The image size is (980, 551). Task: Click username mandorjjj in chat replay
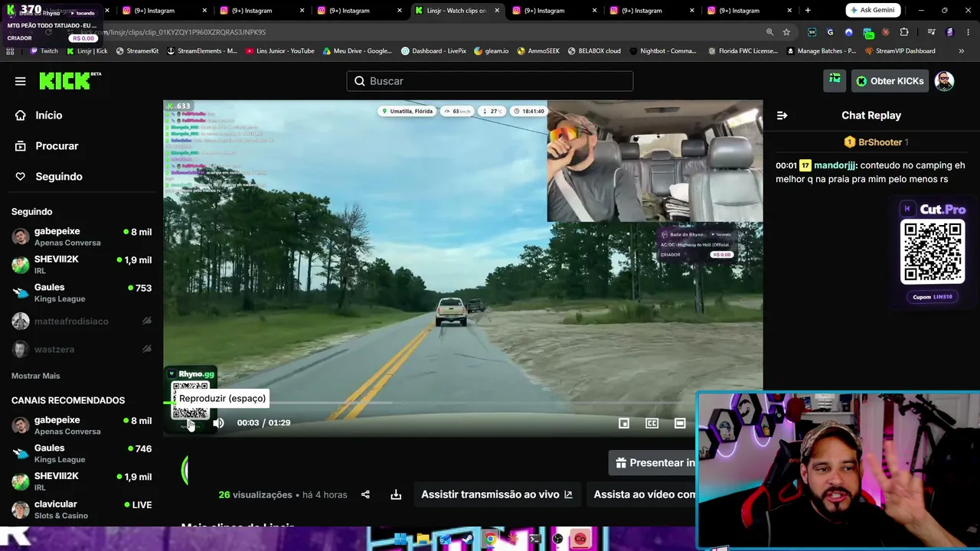point(835,165)
